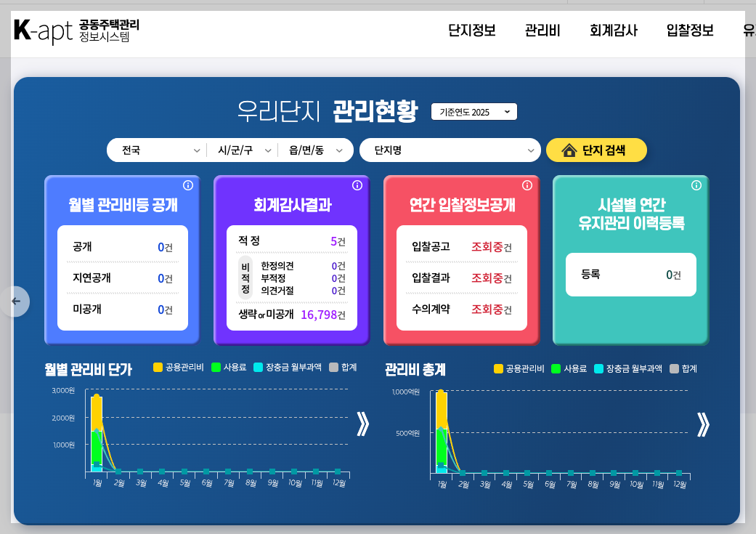Screen dimensions: 756x534
Task: Click the info icon on 연간 입찰정보공개 card
Action: tap(527, 185)
